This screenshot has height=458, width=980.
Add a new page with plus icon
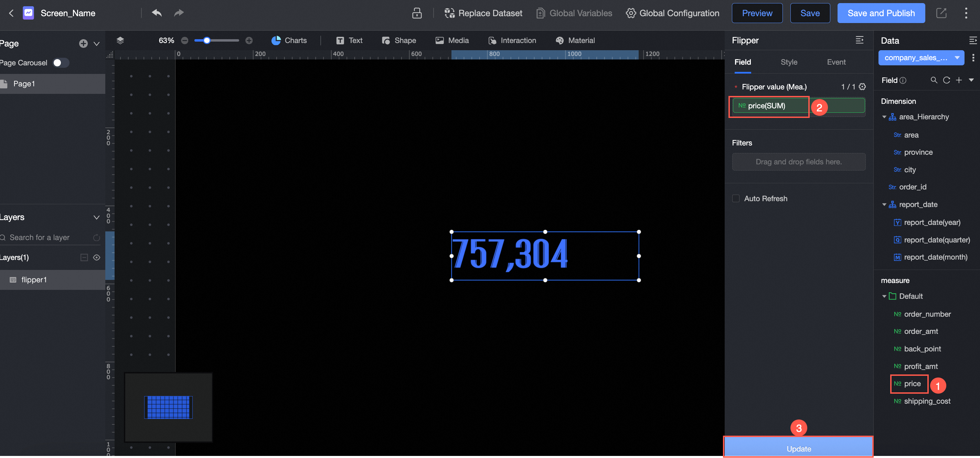[83, 44]
